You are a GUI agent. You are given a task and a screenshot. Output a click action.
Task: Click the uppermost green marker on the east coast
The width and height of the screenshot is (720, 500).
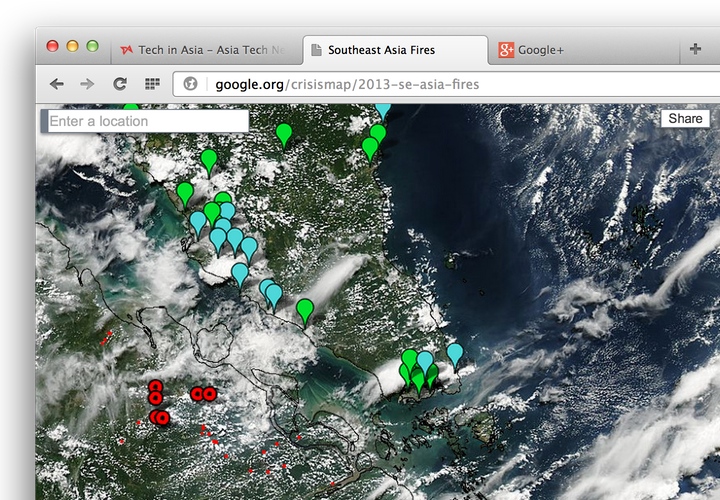378,134
